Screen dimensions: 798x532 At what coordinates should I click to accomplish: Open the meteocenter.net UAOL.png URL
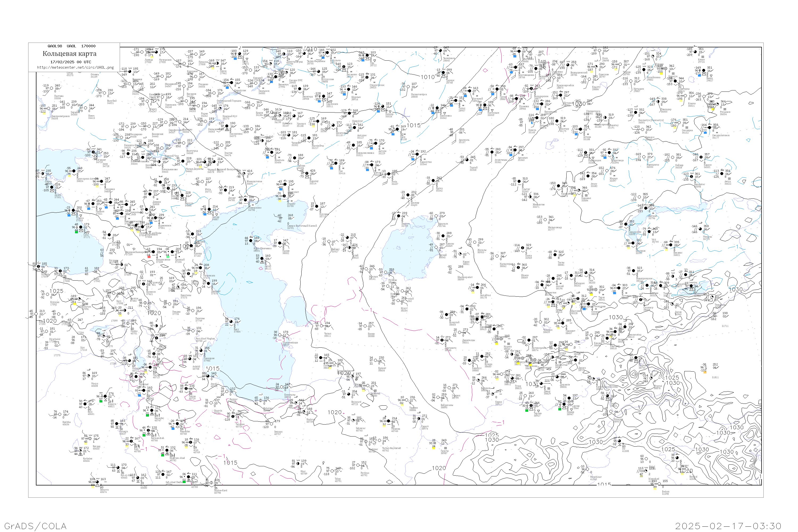(75, 68)
